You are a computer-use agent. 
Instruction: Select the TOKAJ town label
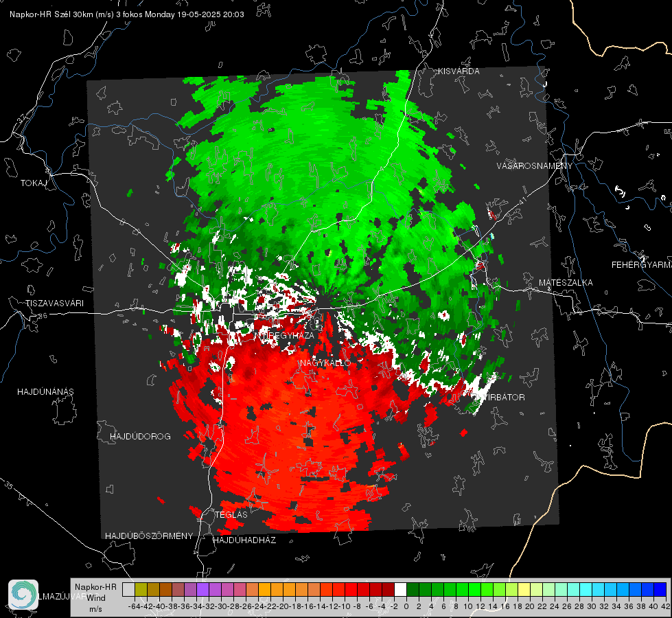34,183
